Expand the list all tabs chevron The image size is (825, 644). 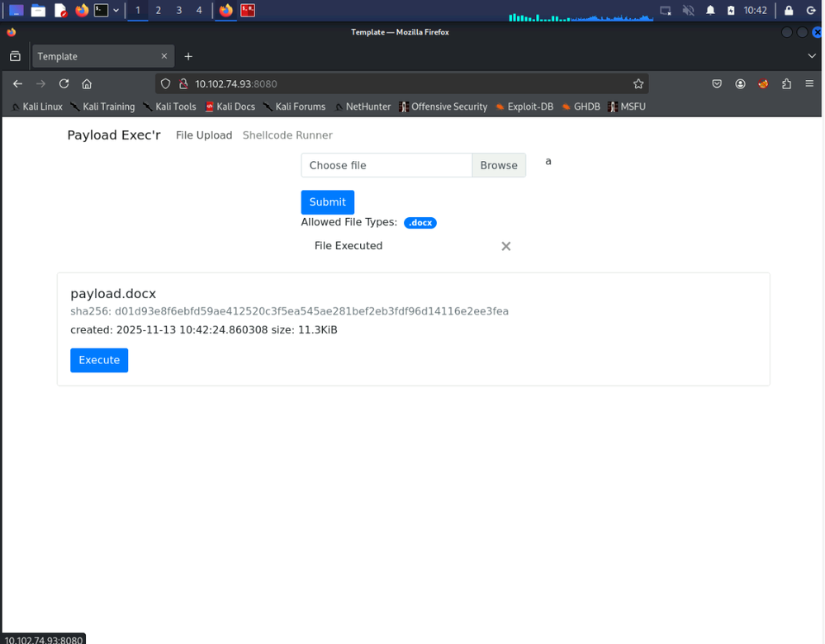812,56
